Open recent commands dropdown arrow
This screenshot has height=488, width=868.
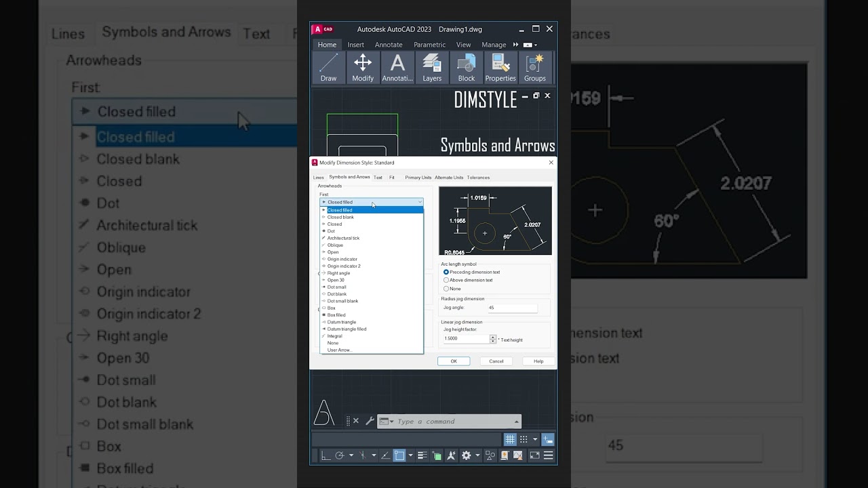pyautogui.click(x=391, y=422)
